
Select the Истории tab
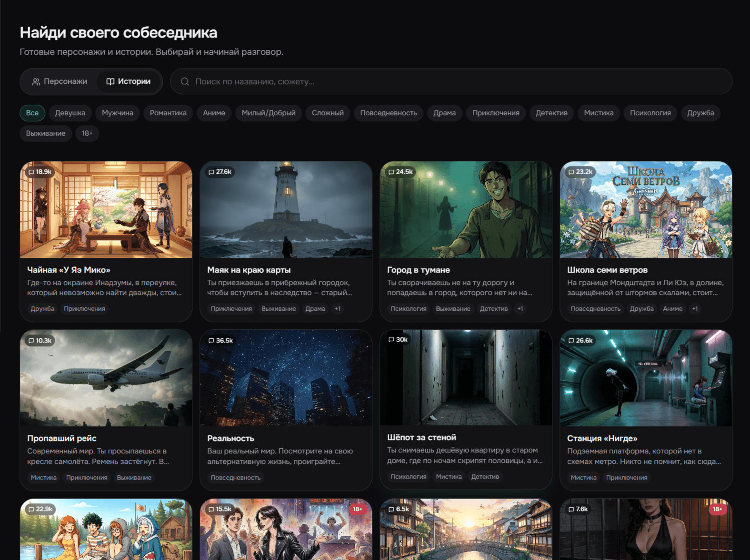(x=128, y=81)
